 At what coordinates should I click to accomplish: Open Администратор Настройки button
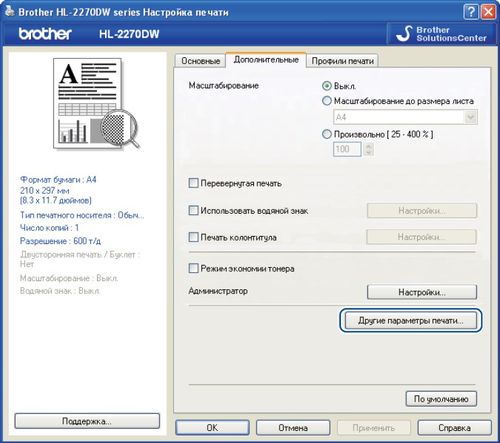(422, 292)
